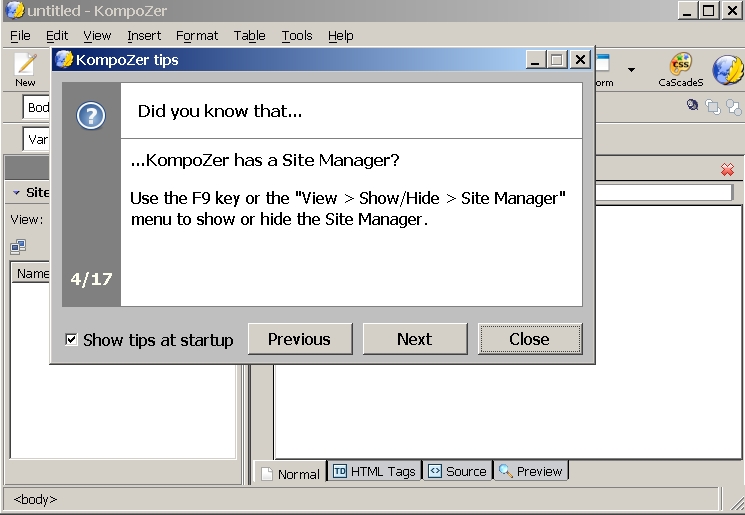
Task: Click the Previous tip button
Action: 300,339
